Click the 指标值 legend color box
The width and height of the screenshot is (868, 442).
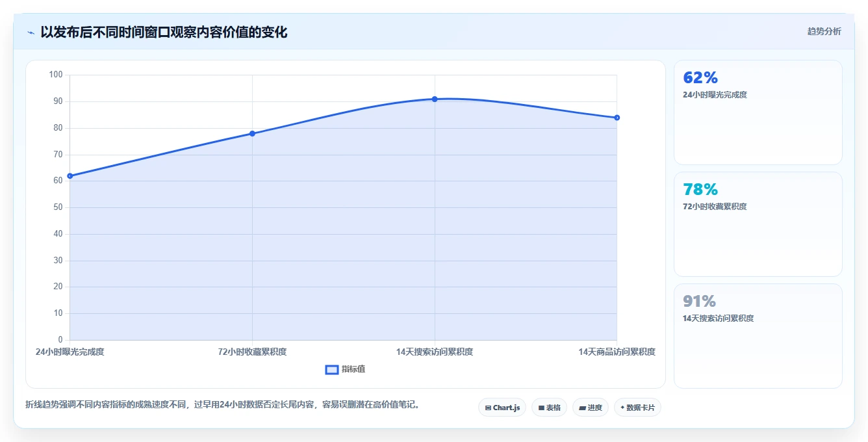pyautogui.click(x=331, y=369)
